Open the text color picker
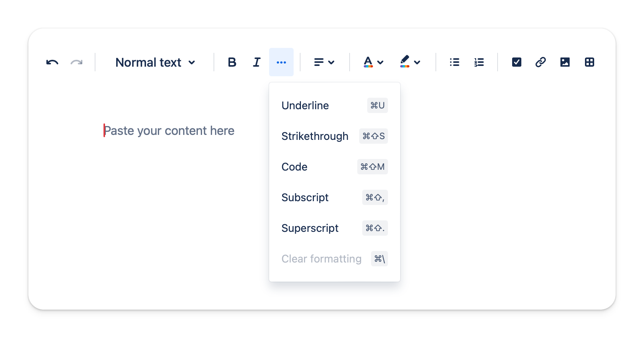Image resolution: width=644 pixels, height=338 pixels. point(373,62)
